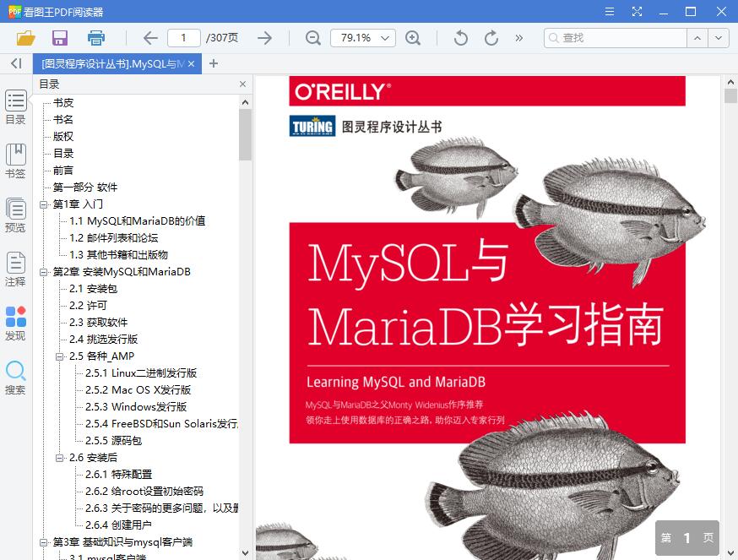Close the MySQL document tab
Screen dimensions: 738x560
(191, 63)
